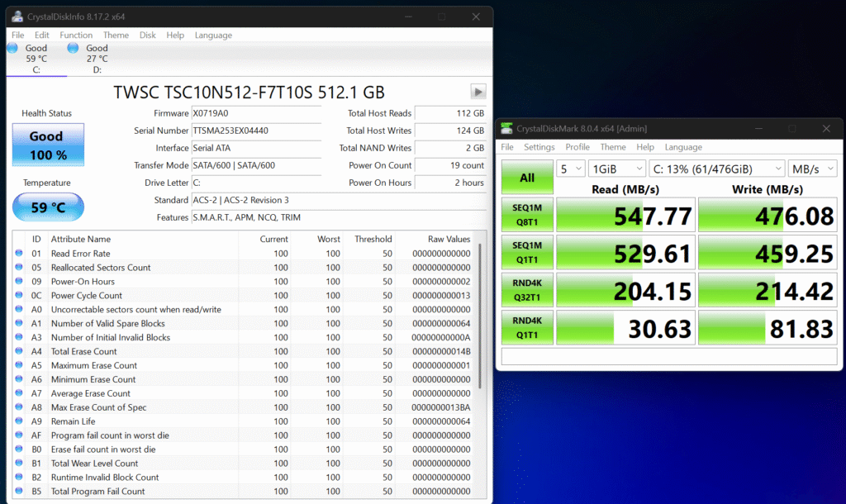Start the SEQ1M Q8T1 test

tap(526, 215)
